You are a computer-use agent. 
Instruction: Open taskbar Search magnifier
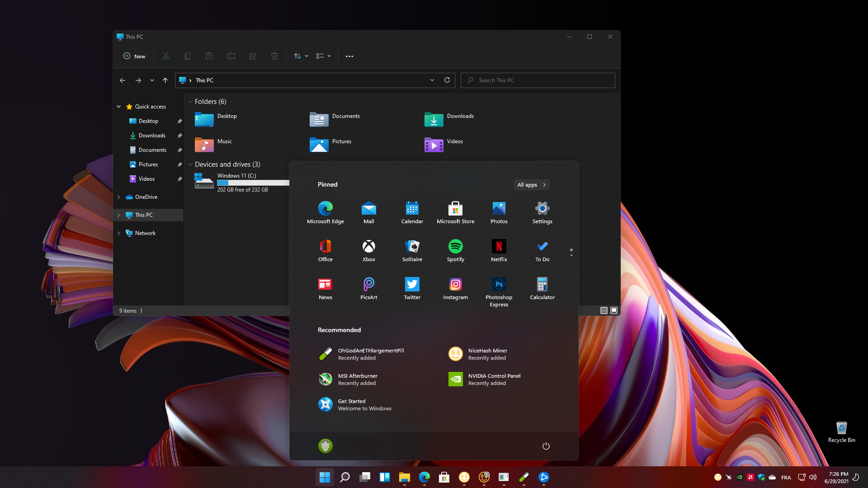[344, 477]
